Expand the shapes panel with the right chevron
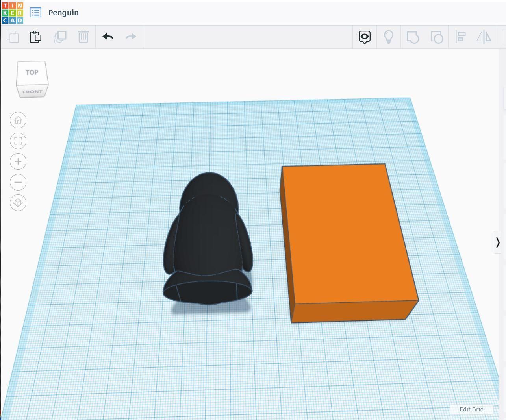Screen dimensions: 506x420 coord(498,243)
